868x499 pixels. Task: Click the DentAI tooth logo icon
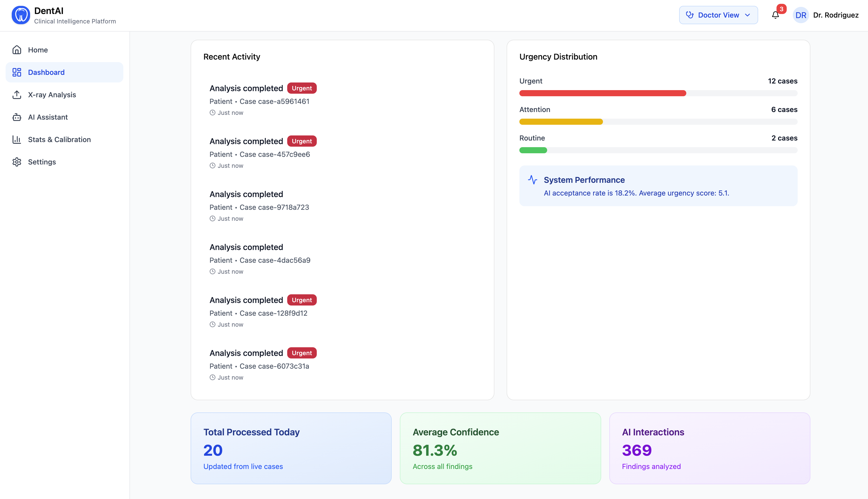[21, 15]
